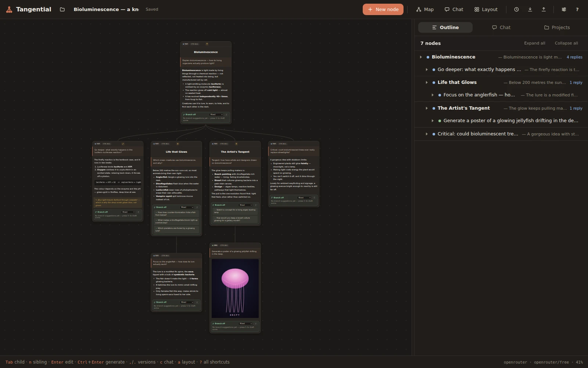Open the Layout menu
The image size is (588, 368).
486,10
